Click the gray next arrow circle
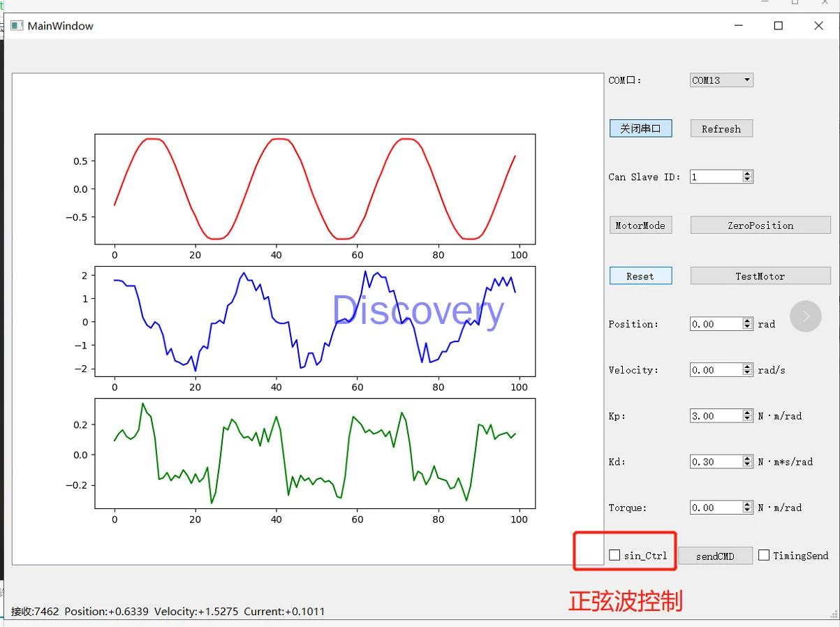 805,316
